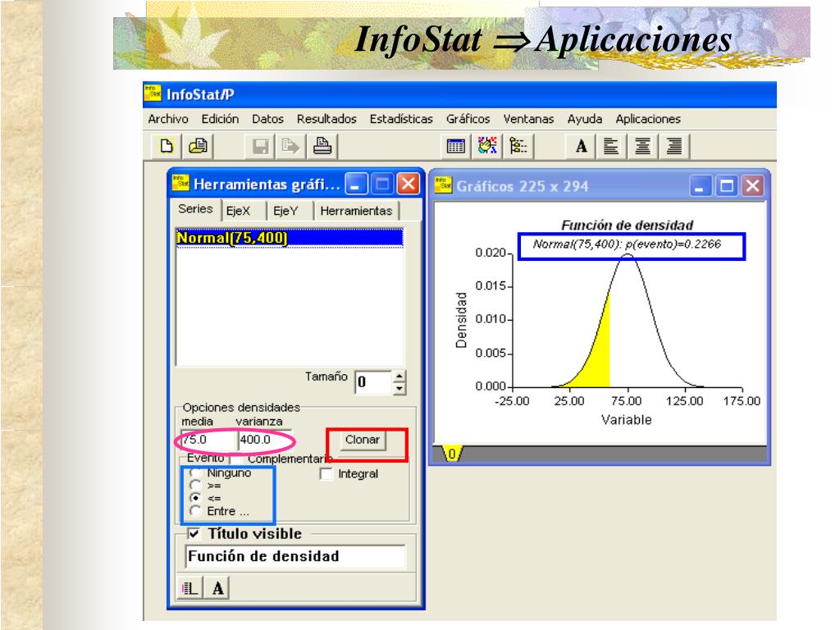
Task: Open the Datos menu
Action: point(268,119)
